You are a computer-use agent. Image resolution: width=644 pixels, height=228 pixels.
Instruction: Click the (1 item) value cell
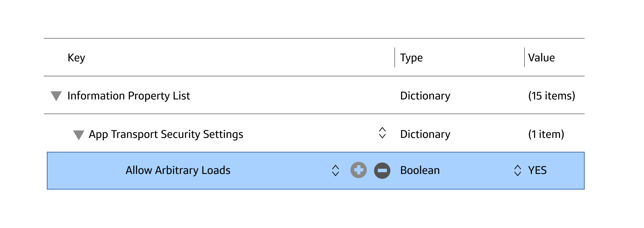pyautogui.click(x=546, y=134)
